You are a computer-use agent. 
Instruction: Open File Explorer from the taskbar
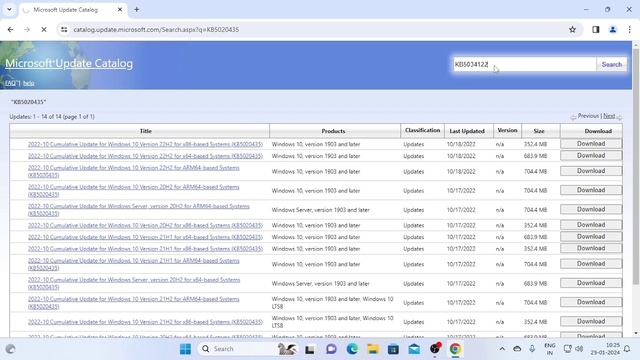373,349
